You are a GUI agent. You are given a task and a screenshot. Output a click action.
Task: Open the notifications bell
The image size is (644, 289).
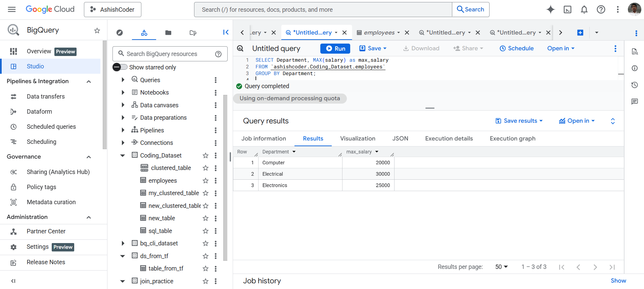point(584,9)
